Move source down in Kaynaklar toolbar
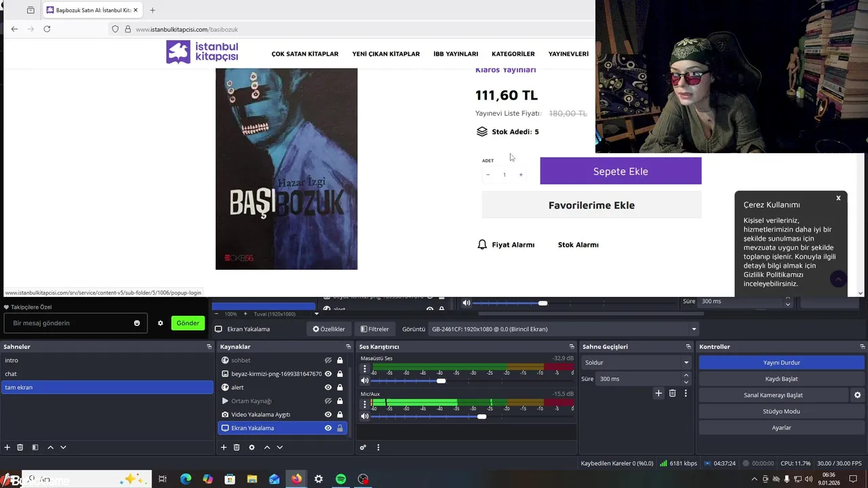 (279, 447)
